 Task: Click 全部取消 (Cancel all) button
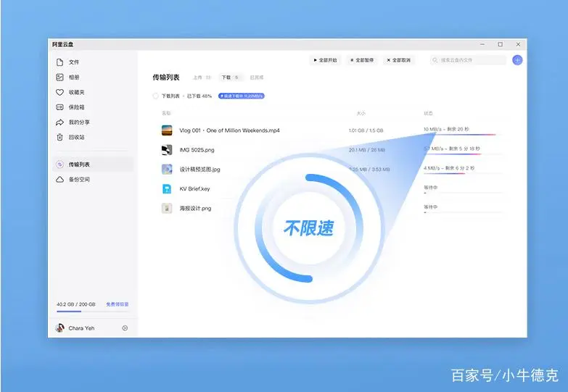pyautogui.click(x=398, y=60)
